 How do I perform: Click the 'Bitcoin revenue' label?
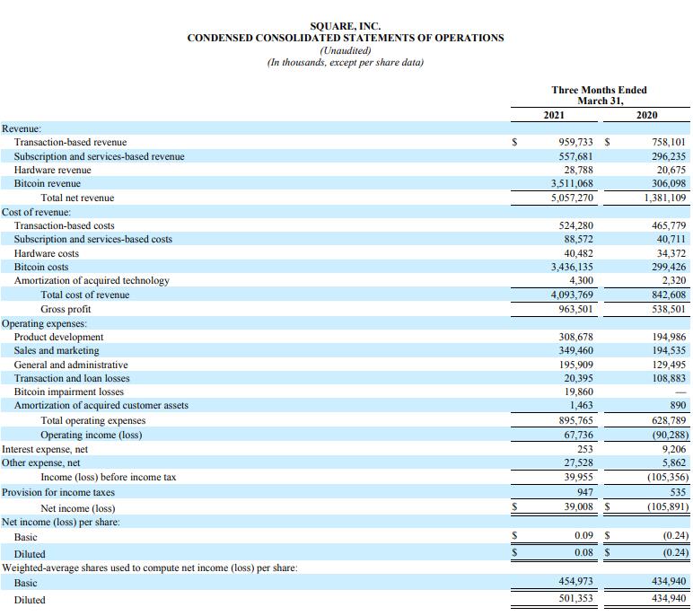click(48, 183)
